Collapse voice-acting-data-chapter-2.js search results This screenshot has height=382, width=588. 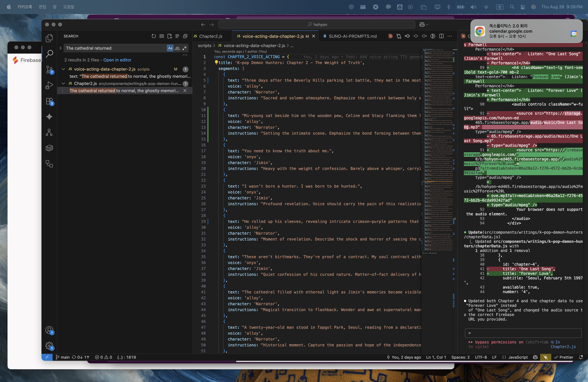coord(63,69)
